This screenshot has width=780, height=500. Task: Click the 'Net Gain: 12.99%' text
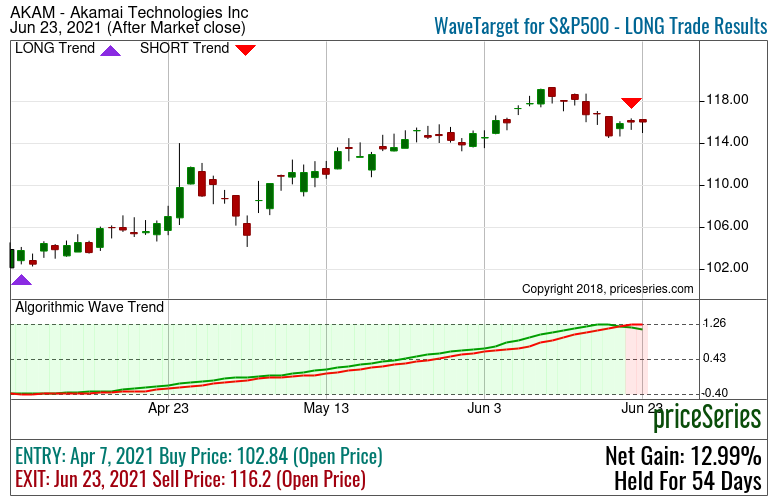[683, 456]
